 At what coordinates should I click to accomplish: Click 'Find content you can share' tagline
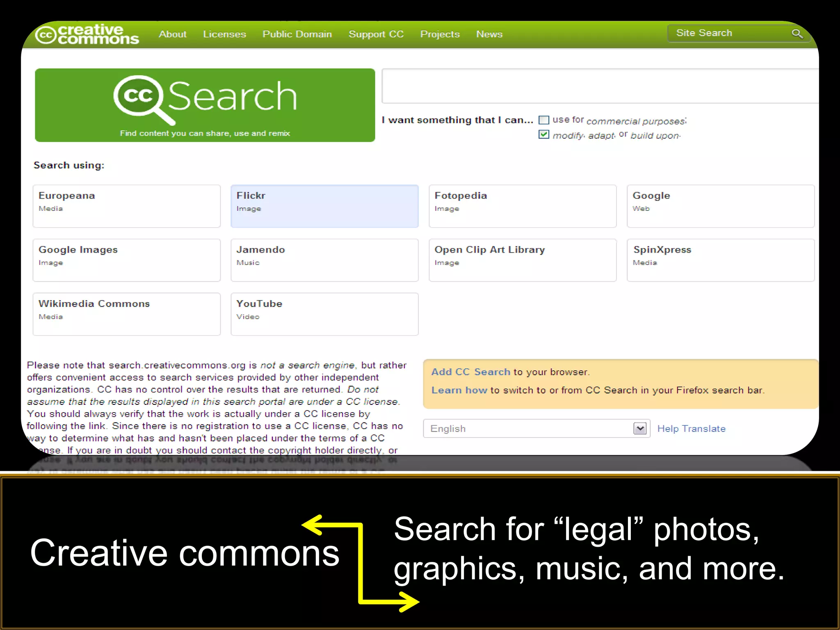coord(205,133)
